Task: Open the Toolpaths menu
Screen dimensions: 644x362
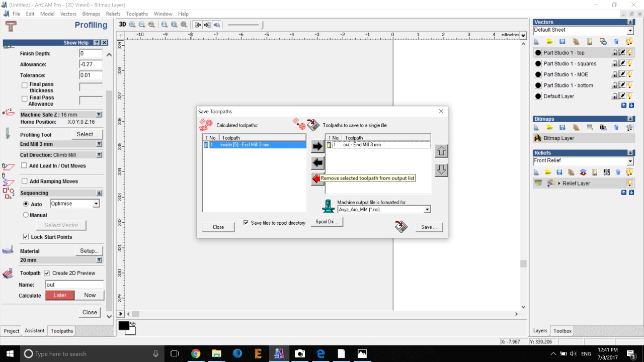Action: click(x=137, y=14)
